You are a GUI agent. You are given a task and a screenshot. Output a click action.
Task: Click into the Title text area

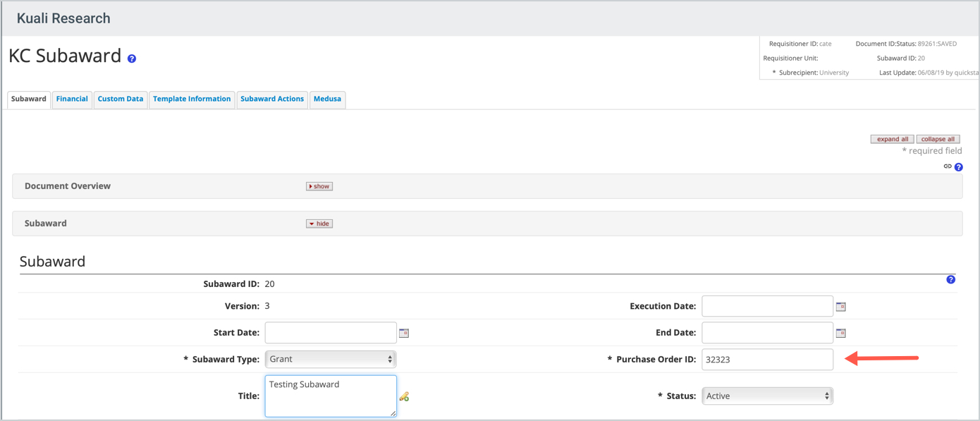[330, 396]
